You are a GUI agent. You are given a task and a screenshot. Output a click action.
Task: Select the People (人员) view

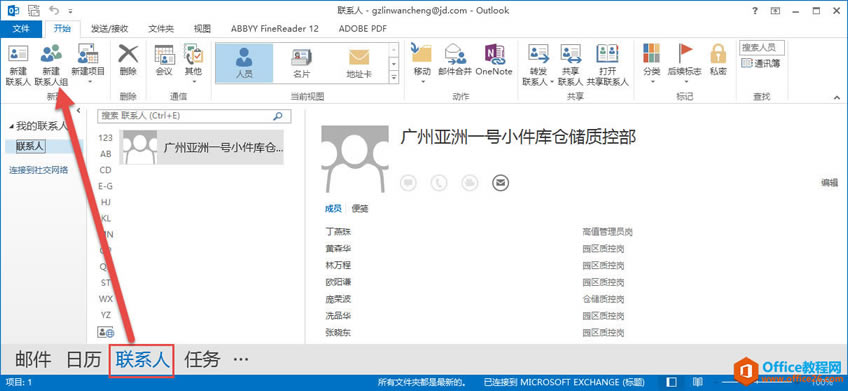point(244,63)
